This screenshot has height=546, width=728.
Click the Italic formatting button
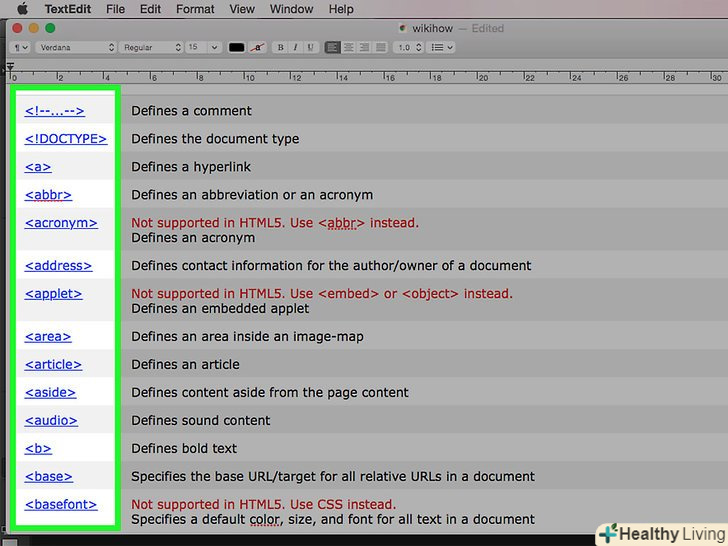(294, 47)
